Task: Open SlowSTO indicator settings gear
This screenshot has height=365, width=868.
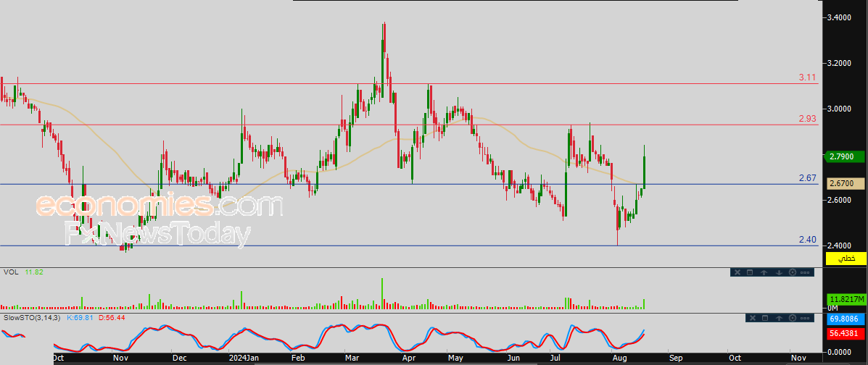Action: (792, 318)
